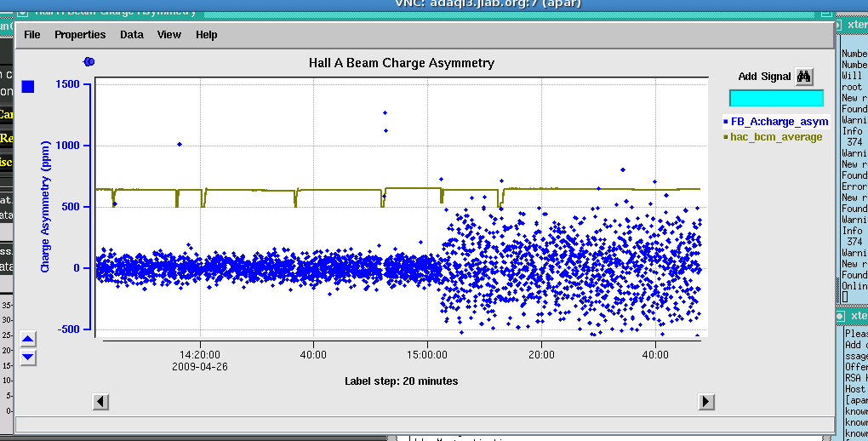Click the -500 y-axis tick label
This screenshot has height=441, width=868.
click(x=69, y=329)
